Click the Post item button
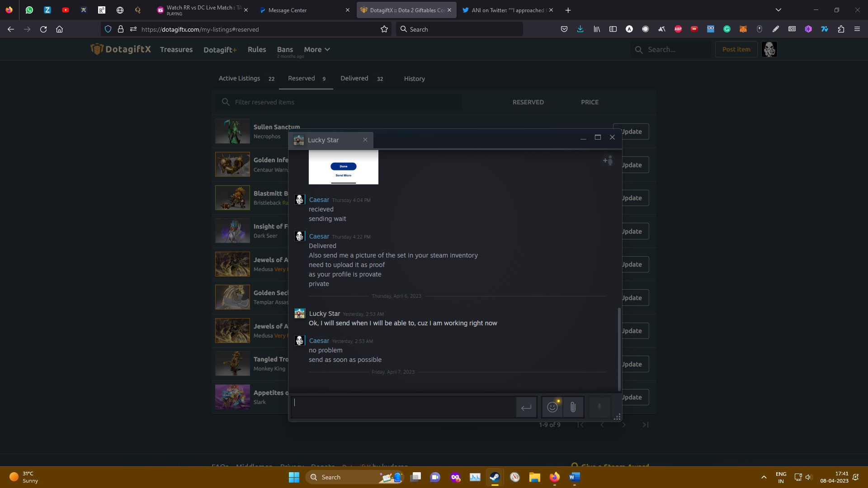Viewport: 868px width, 488px height. pyautogui.click(x=736, y=49)
